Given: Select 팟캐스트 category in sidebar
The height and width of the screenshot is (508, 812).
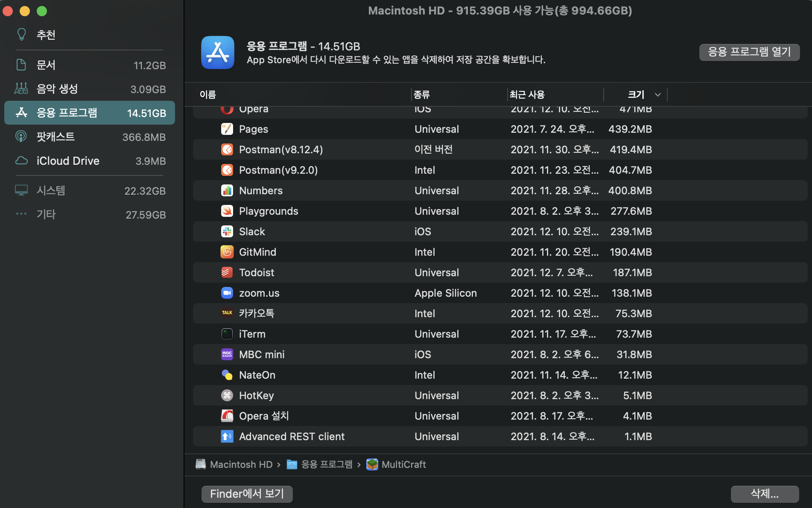Looking at the screenshot, I should pyautogui.click(x=90, y=137).
